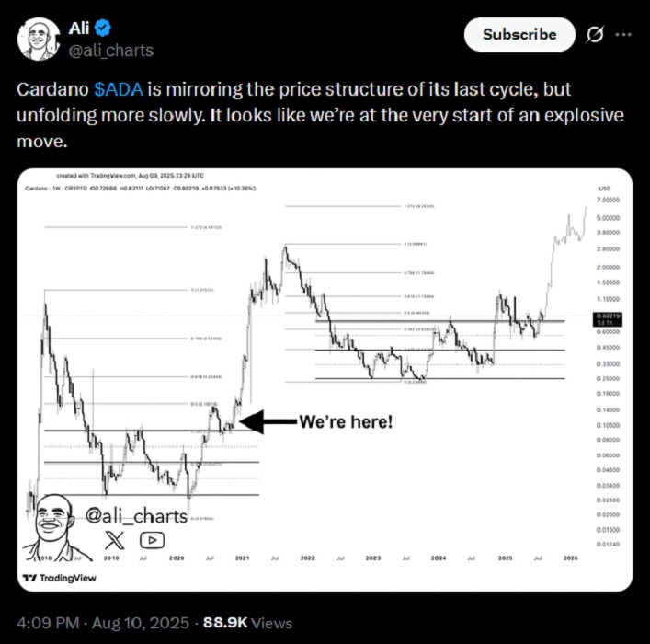Open the $ADA cashtag link
650x644 pixels.
point(119,89)
